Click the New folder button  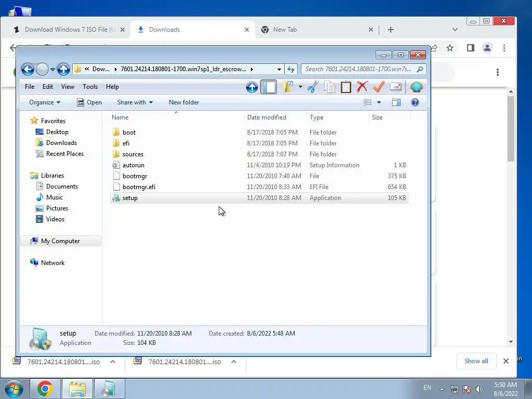[184, 102]
